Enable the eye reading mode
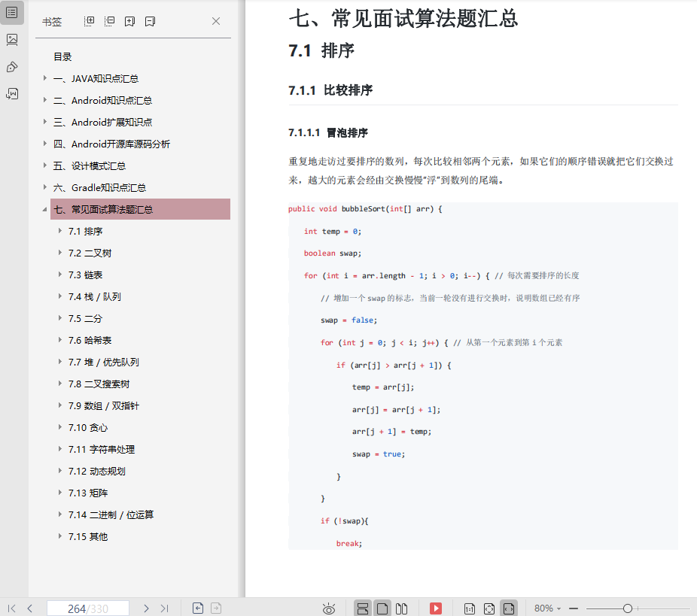The height and width of the screenshot is (616, 697). coord(329,608)
